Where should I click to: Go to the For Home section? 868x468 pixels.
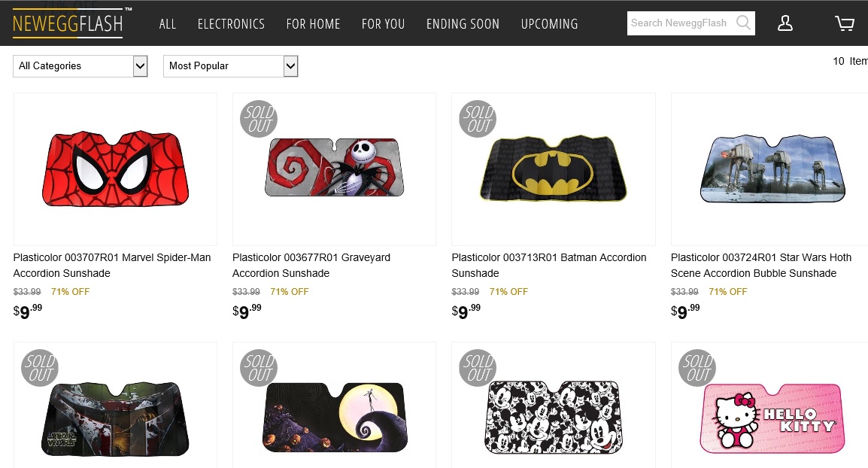(313, 24)
